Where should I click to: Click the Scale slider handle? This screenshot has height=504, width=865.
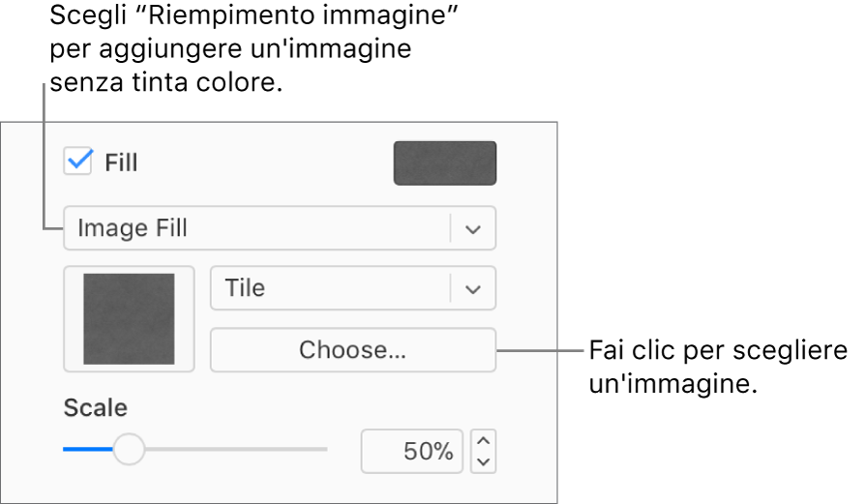point(129,449)
